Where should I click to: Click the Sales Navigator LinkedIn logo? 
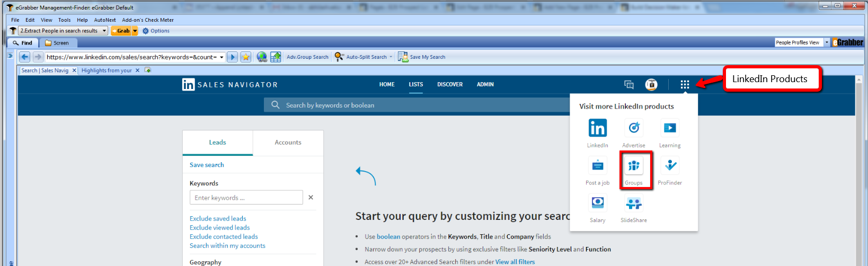(x=188, y=84)
